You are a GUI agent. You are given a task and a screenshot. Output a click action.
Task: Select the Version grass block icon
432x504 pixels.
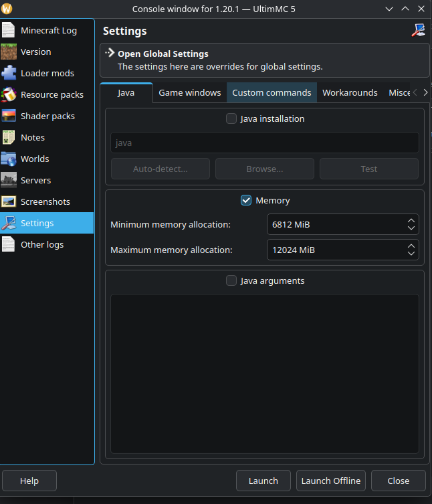pyautogui.click(x=8, y=52)
